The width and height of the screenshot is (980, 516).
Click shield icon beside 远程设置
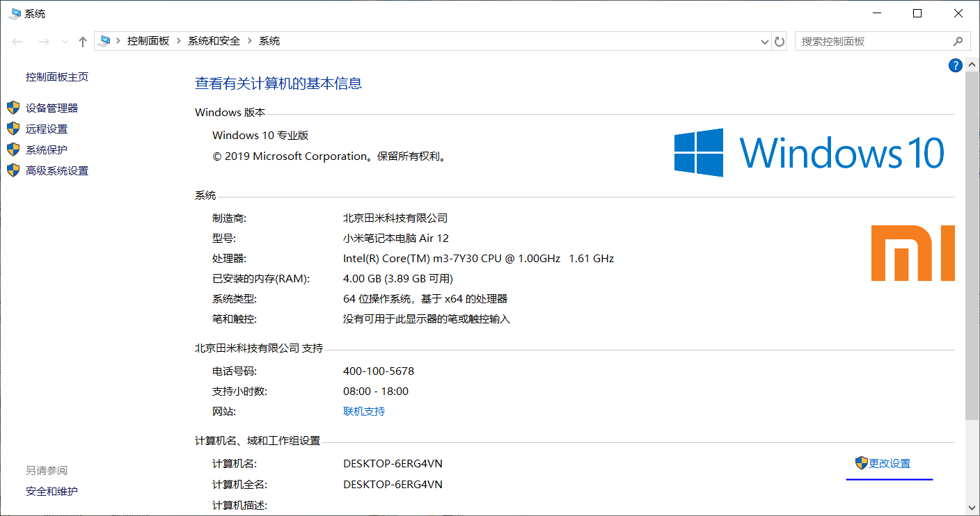point(13,129)
